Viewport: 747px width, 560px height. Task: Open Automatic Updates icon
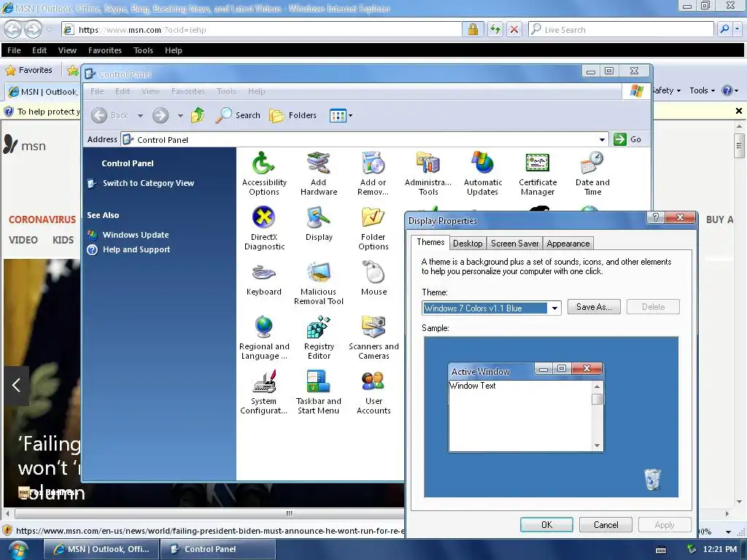[x=483, y=174]
